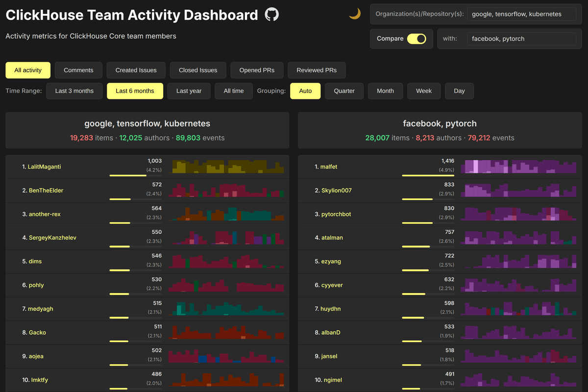Filter by Reviewed PRs

pos(317,70)
